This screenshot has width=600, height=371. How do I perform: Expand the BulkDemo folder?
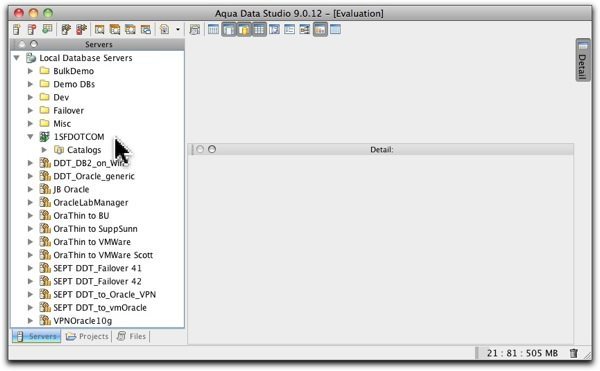tap(30, 71)
